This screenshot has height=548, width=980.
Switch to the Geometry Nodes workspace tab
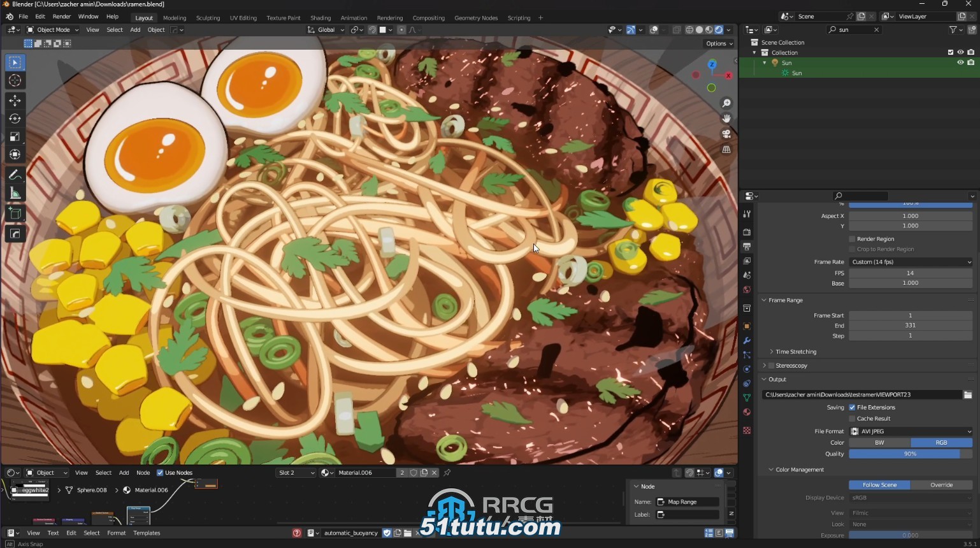(476, 18)
